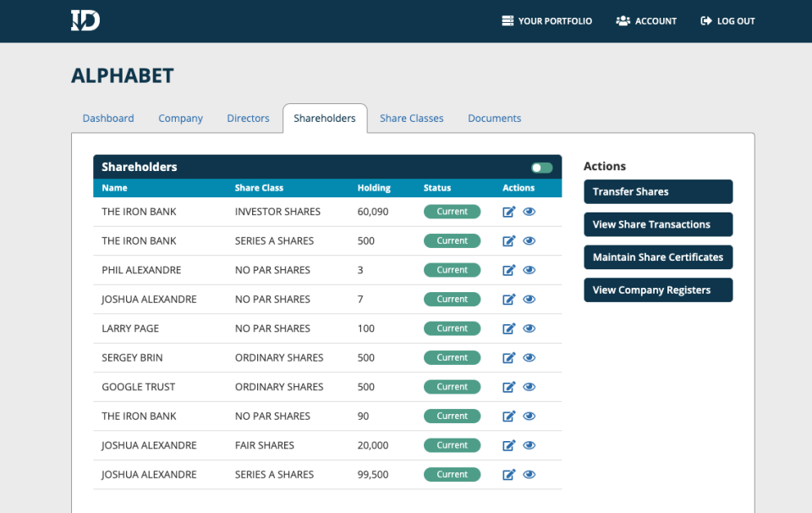Viewport: 812px width, 513px height.
Task: Click the Account icon in the header
Action: 623,20
